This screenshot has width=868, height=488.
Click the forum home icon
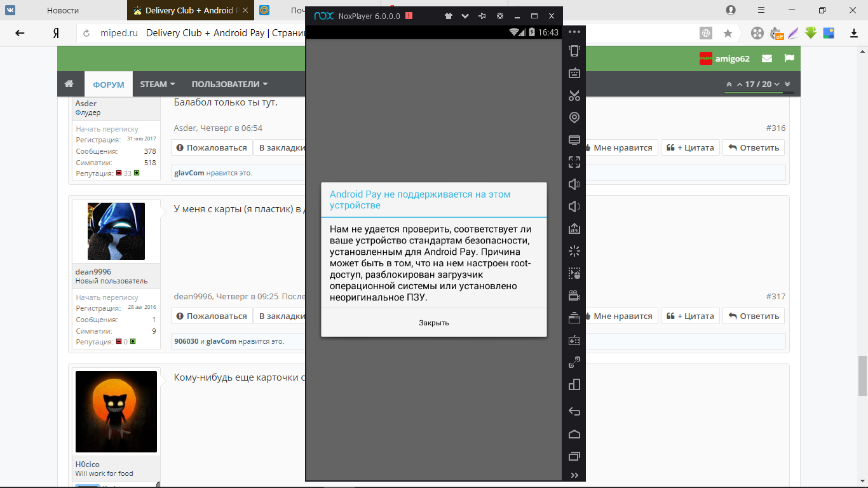tap(69, 84)
